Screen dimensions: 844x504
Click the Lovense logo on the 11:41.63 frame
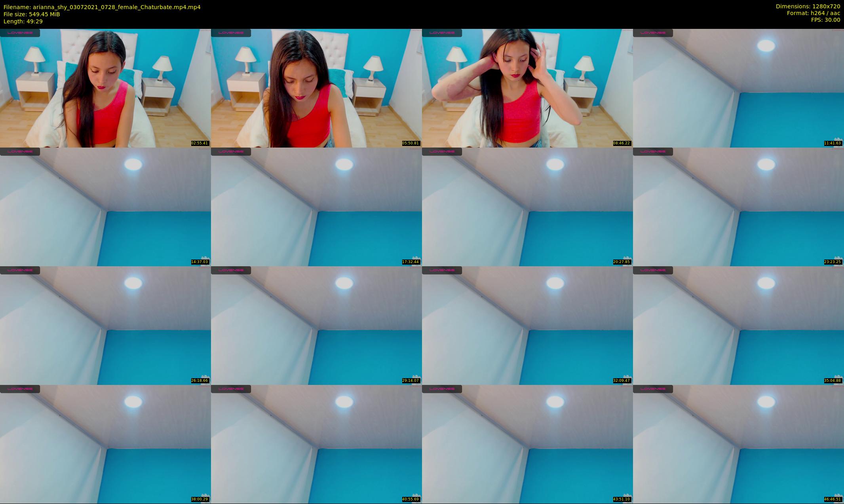click(653, 33)
